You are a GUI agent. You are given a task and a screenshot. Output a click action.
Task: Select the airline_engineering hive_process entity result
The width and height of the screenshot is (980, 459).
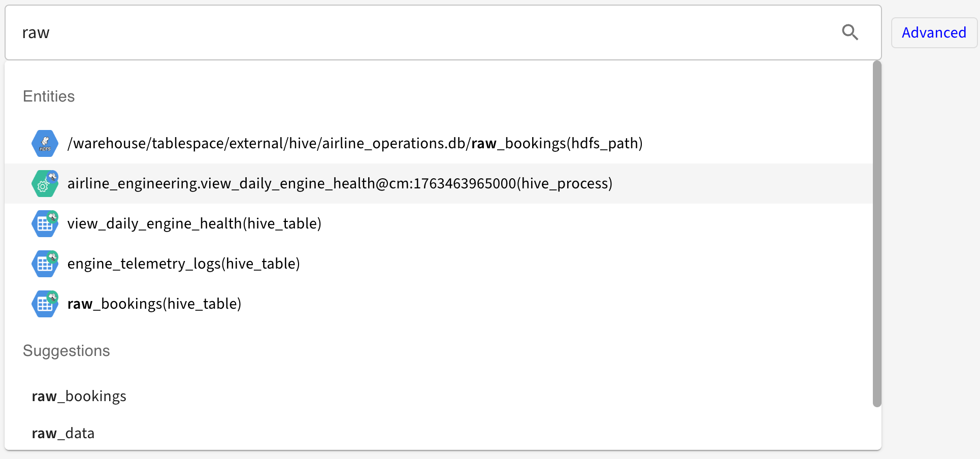339,184
